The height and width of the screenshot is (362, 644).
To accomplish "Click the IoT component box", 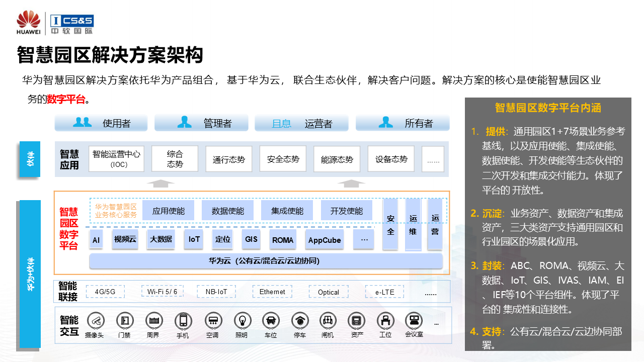I will coord(194,239).
